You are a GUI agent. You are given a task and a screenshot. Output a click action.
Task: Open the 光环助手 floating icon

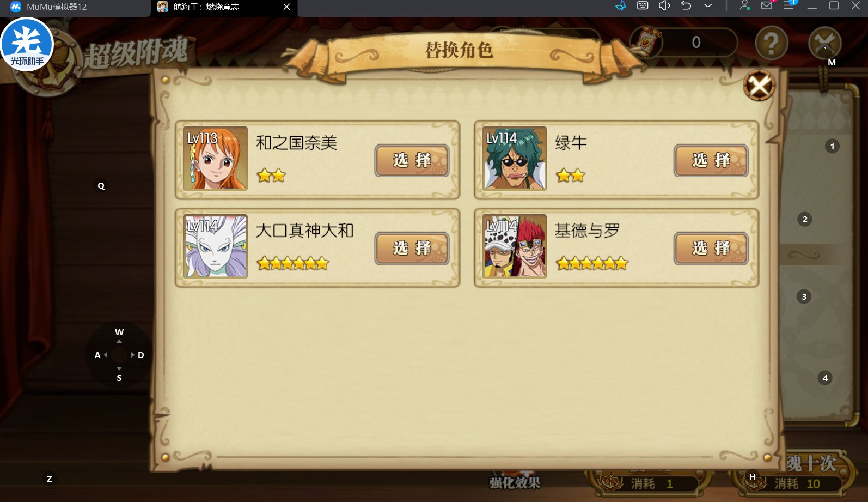[27, 45]
